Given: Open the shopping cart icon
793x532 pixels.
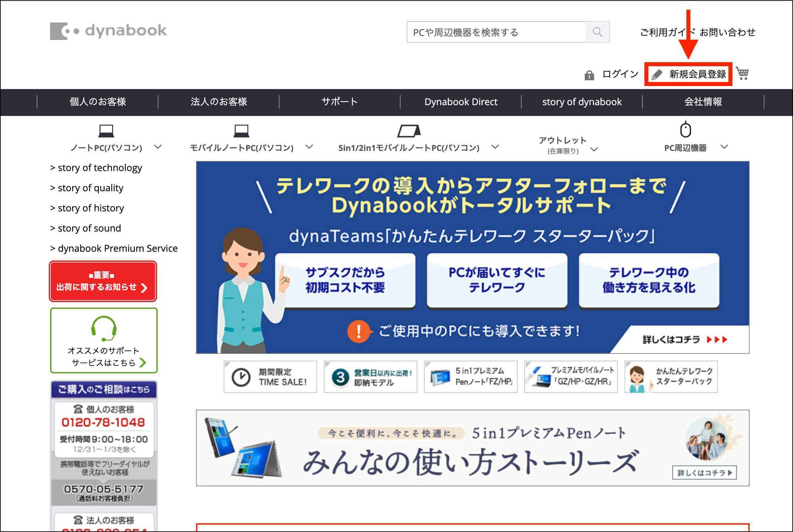Looking at the screenshot, I should click(743, 74).
